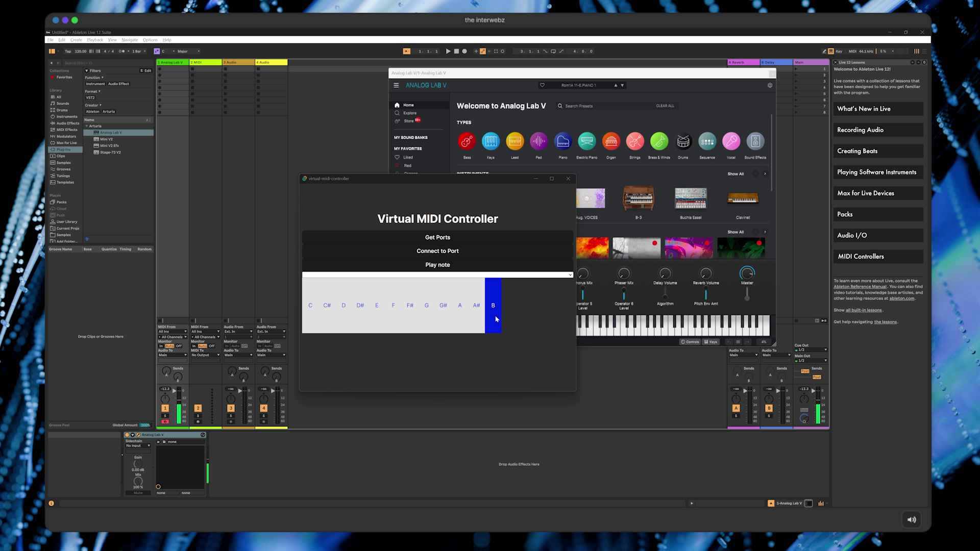
Task: Select the Strings instrument type icon
Action: point(635,141)
